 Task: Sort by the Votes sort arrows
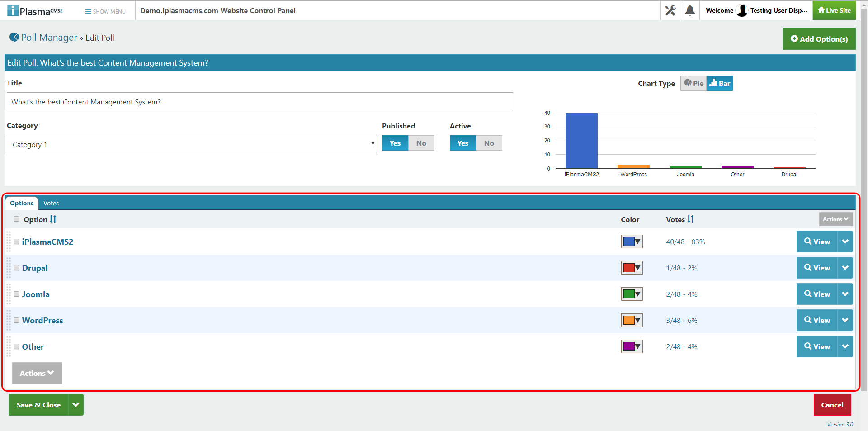[690, 219]
